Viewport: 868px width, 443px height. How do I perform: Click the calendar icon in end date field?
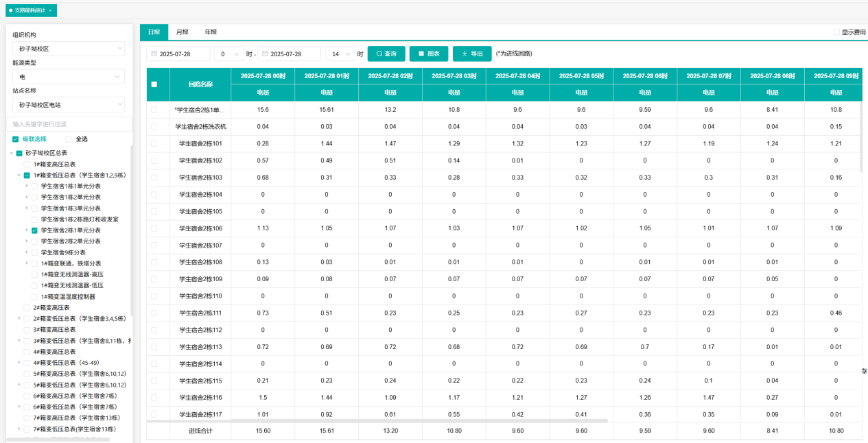[x=265, y=54]
